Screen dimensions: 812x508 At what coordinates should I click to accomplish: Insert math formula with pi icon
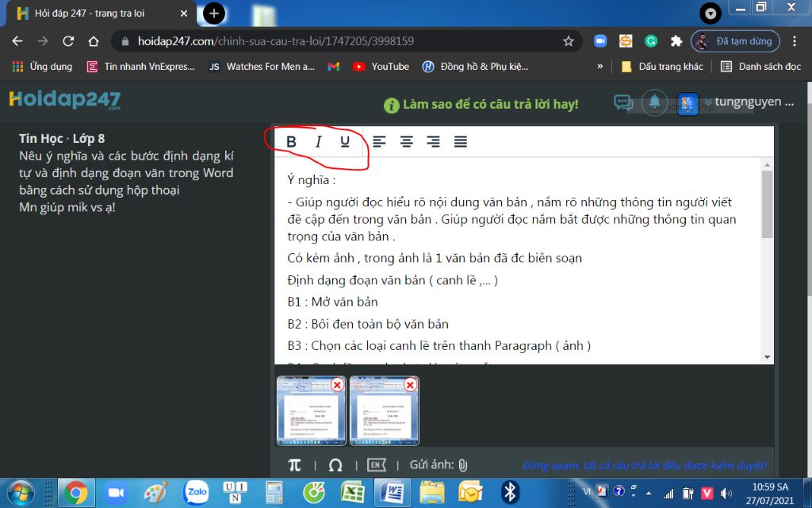coord(294,465)
